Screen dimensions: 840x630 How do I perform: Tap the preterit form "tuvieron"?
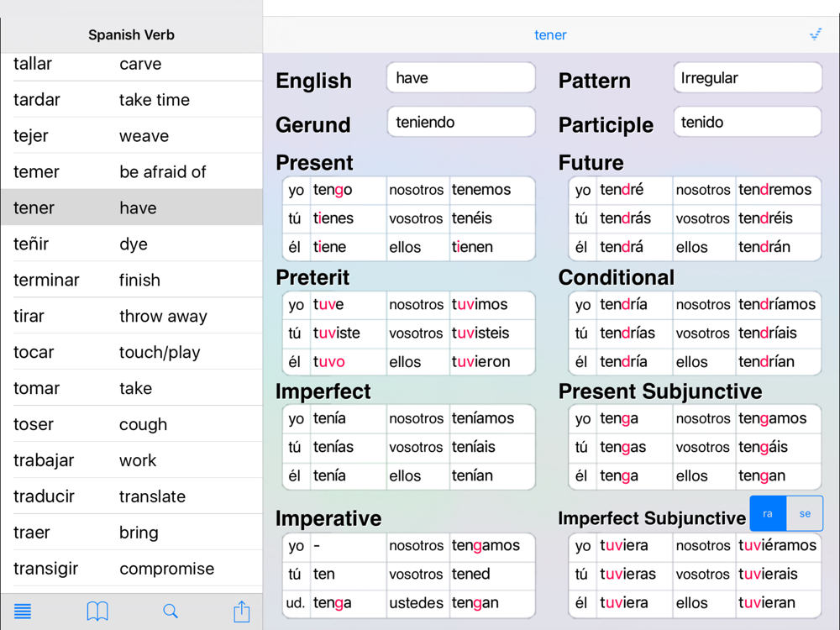click(x=480, y=362)
